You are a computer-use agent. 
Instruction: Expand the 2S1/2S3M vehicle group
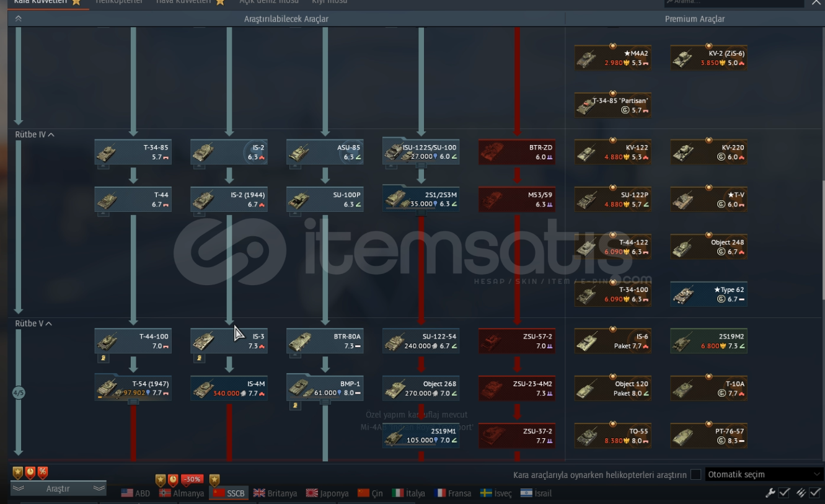click(x=421, y=213)
